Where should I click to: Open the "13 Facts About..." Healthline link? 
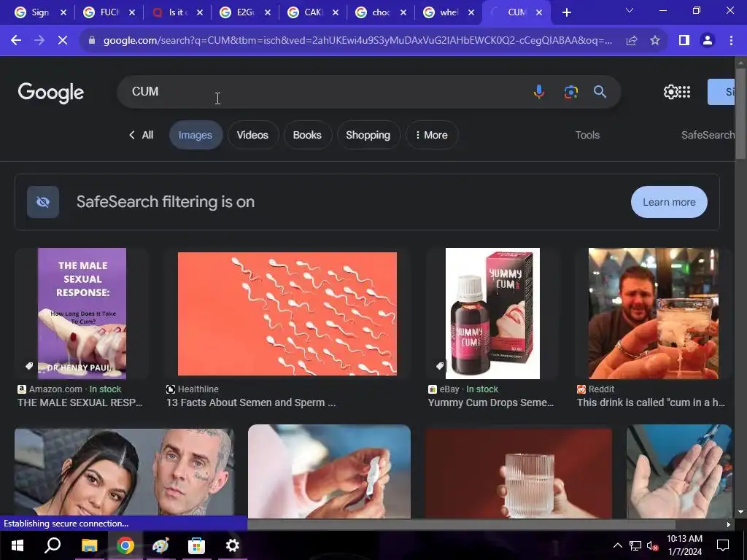[251, 402]
